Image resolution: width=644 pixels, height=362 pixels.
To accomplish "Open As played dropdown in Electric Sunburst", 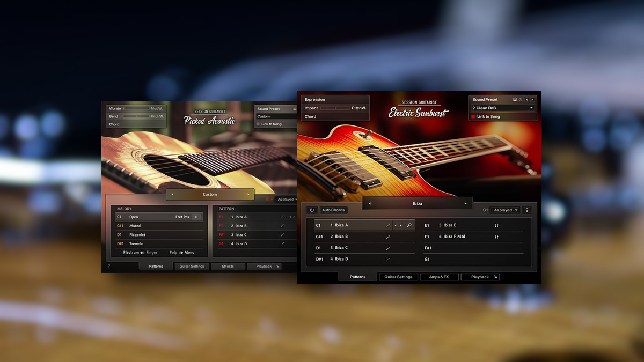I will 506,210.
